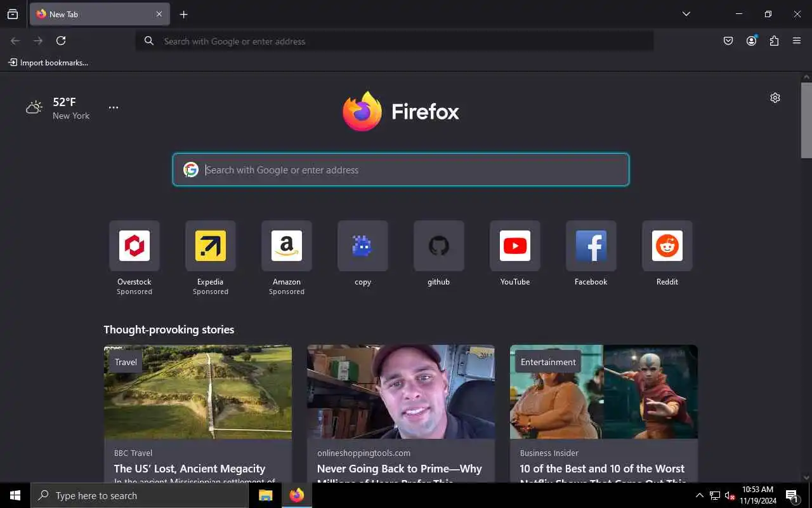The image size is (812, 508).
Task: Open volume tray icon
Action: pos(730,495)
